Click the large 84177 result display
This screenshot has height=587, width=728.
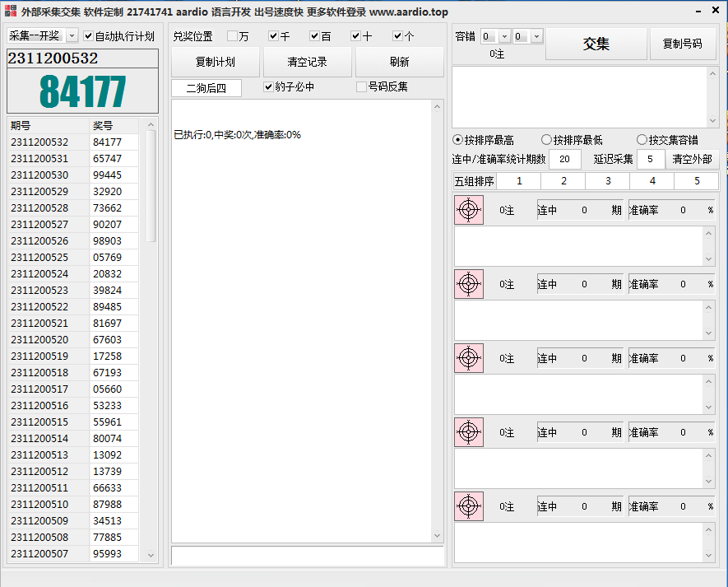click(82, 91)
